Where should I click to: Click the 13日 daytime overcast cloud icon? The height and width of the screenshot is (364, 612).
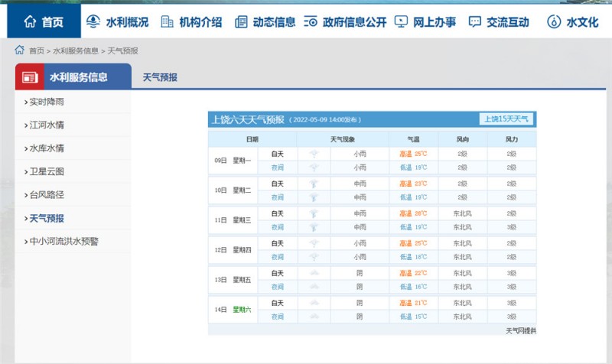pos(314,273)
